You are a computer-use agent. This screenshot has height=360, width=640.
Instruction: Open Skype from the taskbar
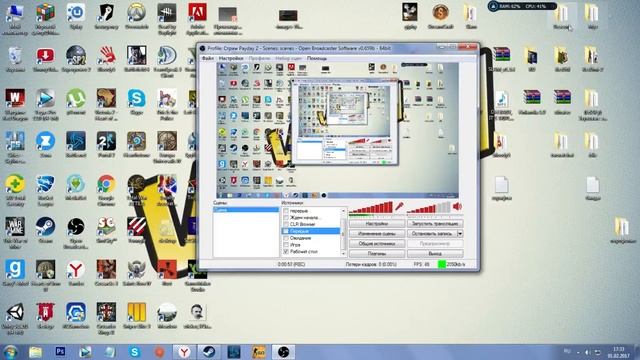coord(134,351)
